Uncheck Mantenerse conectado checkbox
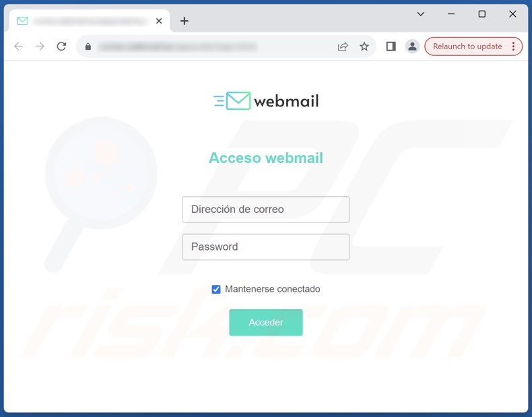Screen dimensions: 532x417 pos(216,289)
